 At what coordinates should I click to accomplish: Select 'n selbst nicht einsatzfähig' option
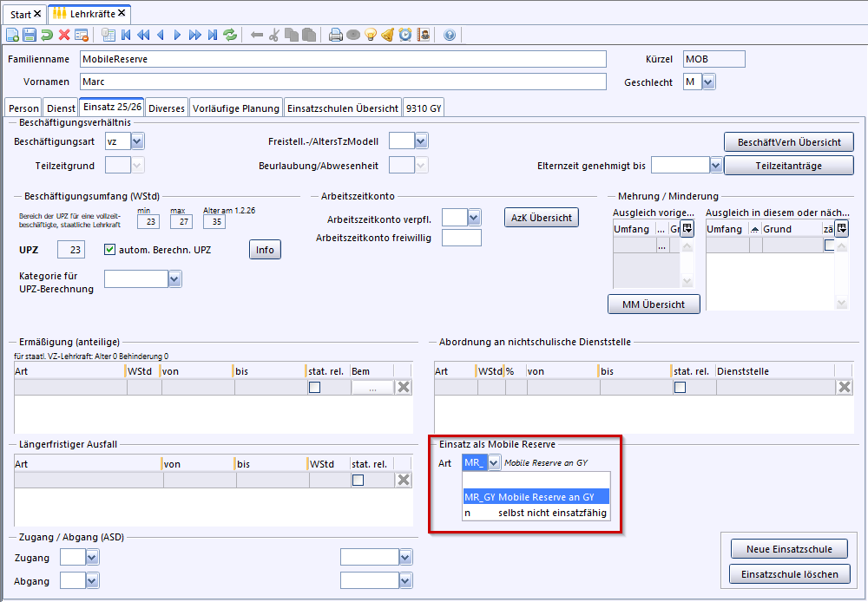[536, 513]
